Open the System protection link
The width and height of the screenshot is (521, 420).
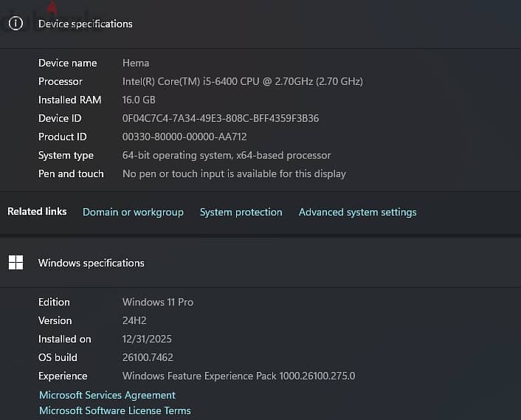241,213
